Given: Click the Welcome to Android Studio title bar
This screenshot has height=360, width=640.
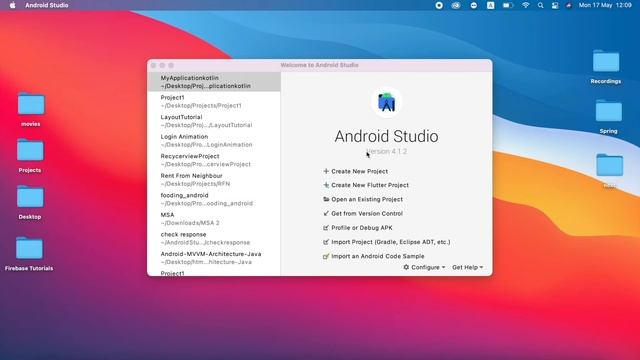Looking at the screenshot, I should coord(320,65).
